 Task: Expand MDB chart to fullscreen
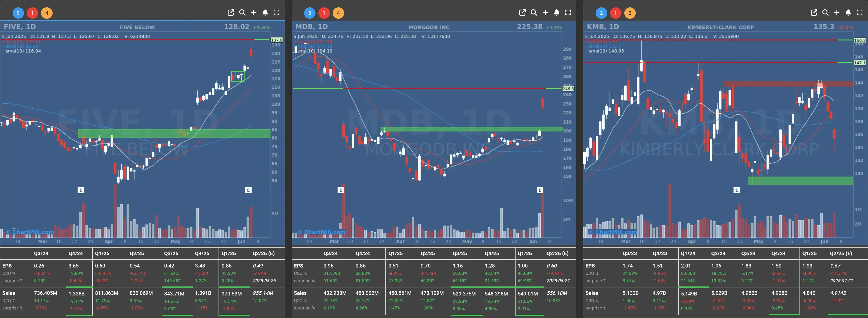click(568, 13)
